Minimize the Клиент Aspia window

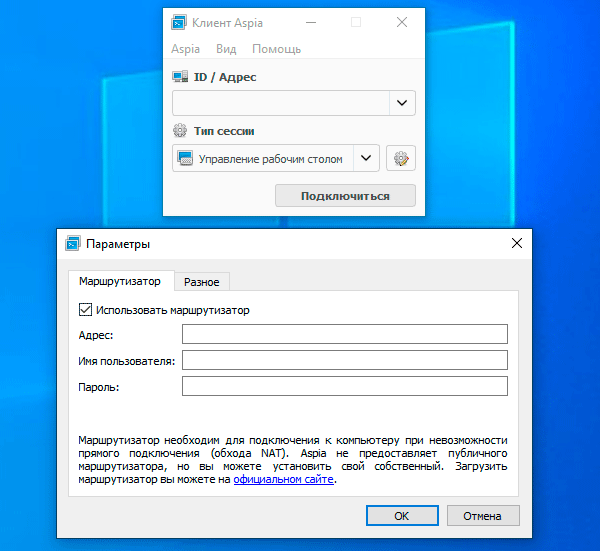pos(311,22)
